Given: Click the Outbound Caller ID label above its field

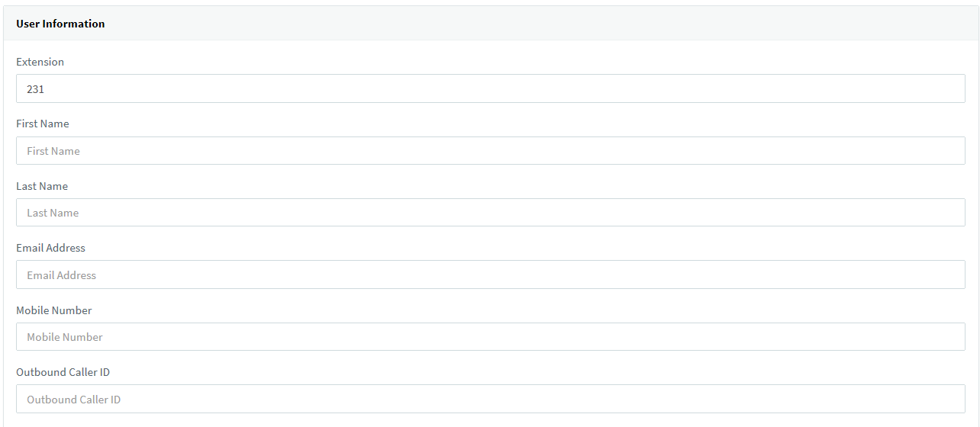Looking at the screenshot, I should (63, 372).
